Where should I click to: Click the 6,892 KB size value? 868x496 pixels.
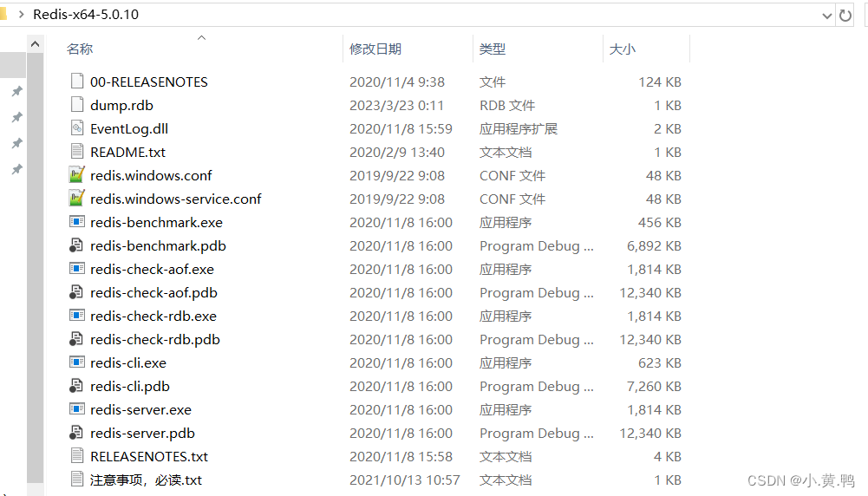pos(654,245)
